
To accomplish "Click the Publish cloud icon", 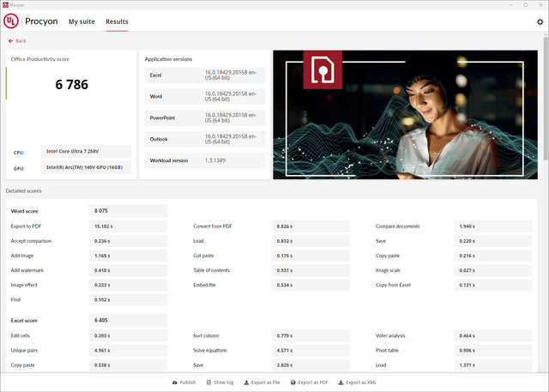I will pos(175,383).
